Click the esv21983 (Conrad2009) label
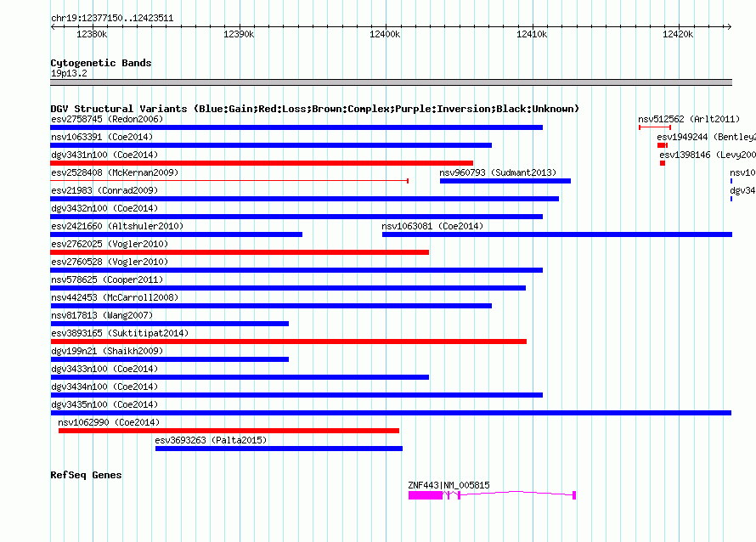 [x=104, y=190]
